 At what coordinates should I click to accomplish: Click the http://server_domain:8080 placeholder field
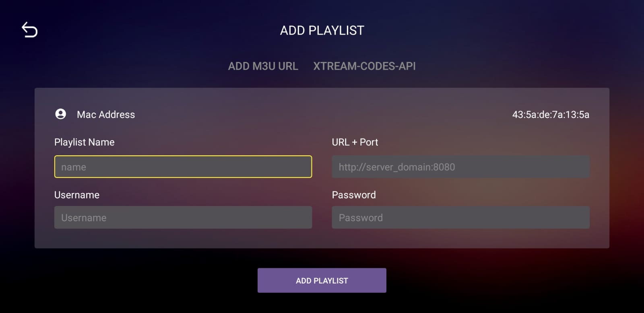click(460, 166)
